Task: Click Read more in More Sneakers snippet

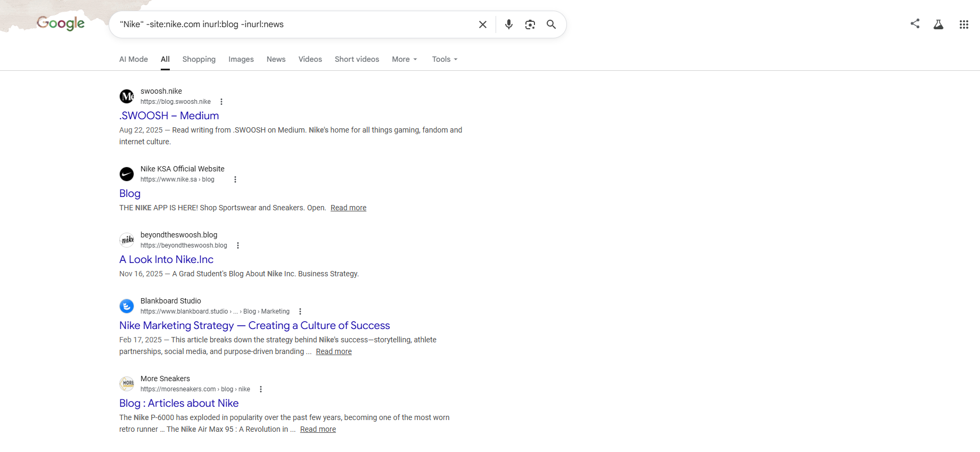Action: coord(318,429)
